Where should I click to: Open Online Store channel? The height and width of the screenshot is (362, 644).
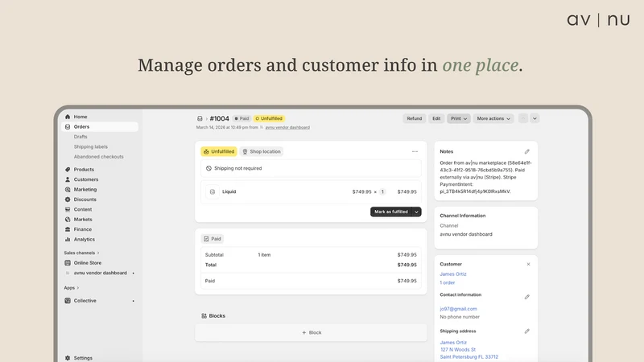click(88, 263)
